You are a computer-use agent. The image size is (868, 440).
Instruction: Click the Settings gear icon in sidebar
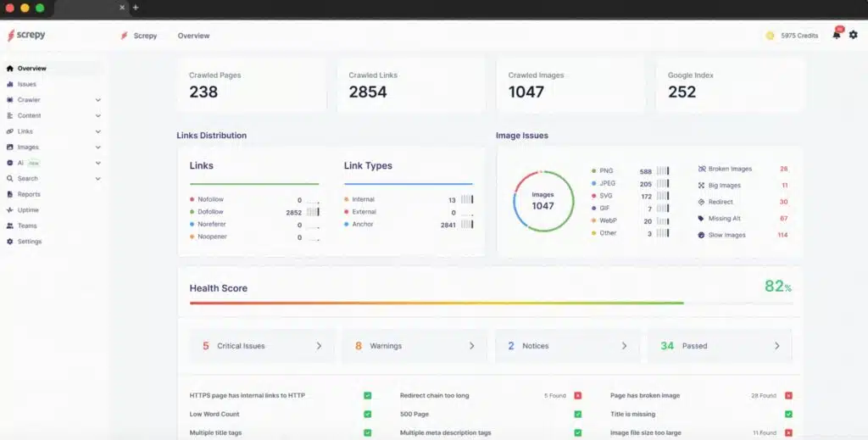click(x=9, y=242)
